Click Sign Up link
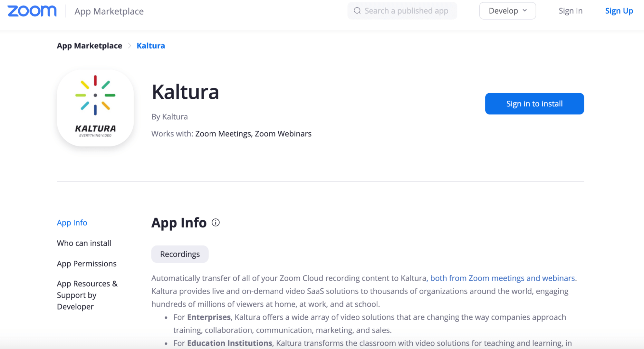This screenshot has height=349, width=644. [x=619, y=11]
